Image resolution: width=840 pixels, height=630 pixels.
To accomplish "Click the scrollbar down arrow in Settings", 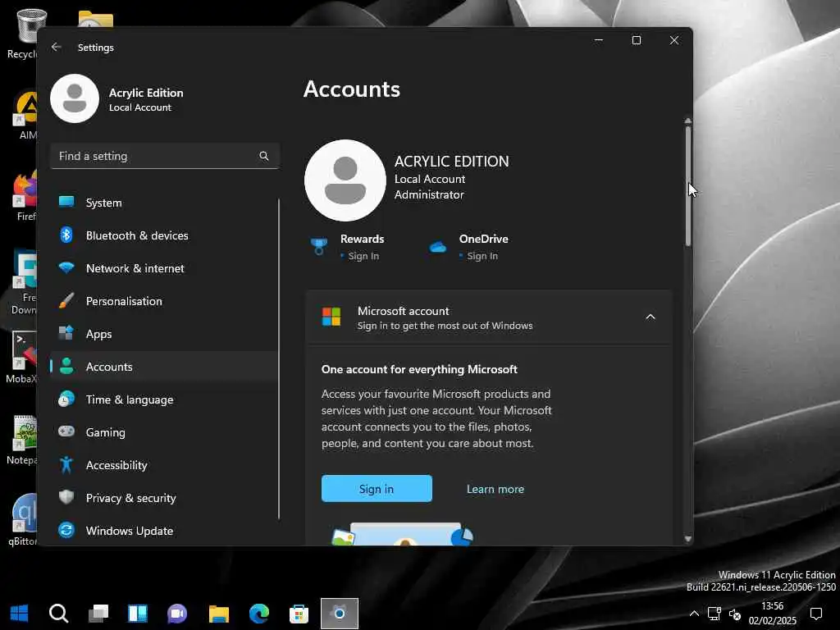I will point(688,539).
